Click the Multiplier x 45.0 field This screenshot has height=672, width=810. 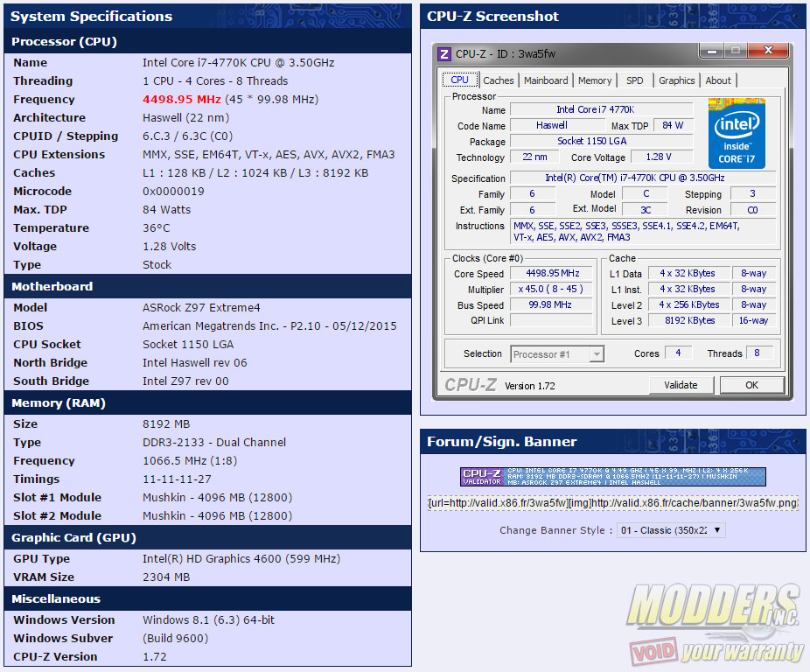[x=551, y=289]
